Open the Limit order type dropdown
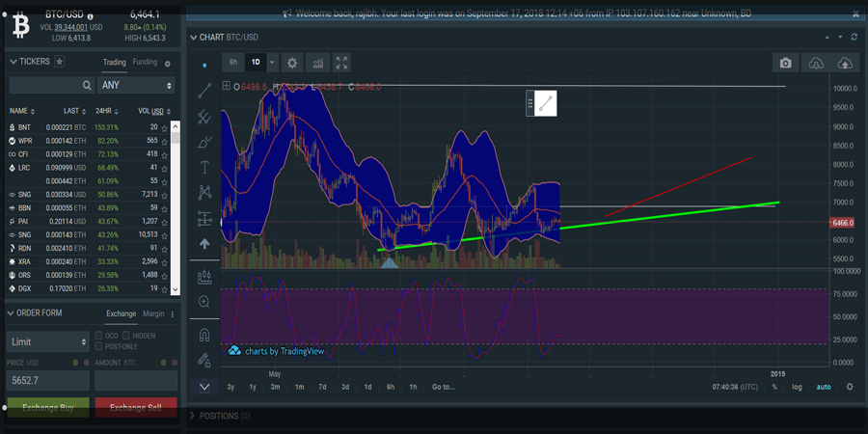The image size is (868, 434). [x=47, y=341]
